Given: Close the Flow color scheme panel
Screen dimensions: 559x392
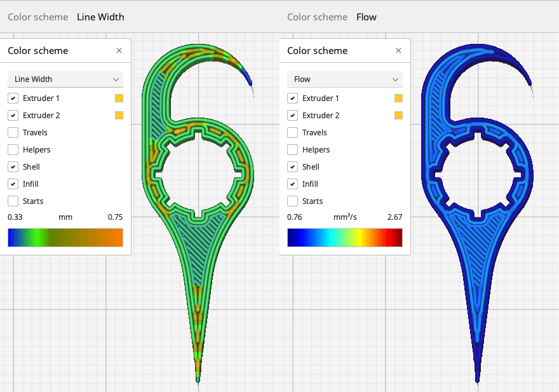Looking at the screenshot, I should point(398,51).
